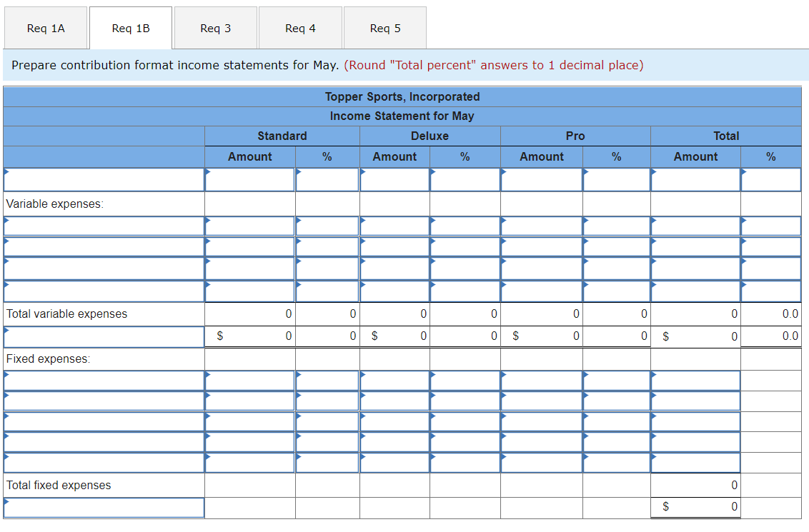Click the Pro Amount cell in the top row
This screenshot has height=532, width=809.
coord(542,180)
